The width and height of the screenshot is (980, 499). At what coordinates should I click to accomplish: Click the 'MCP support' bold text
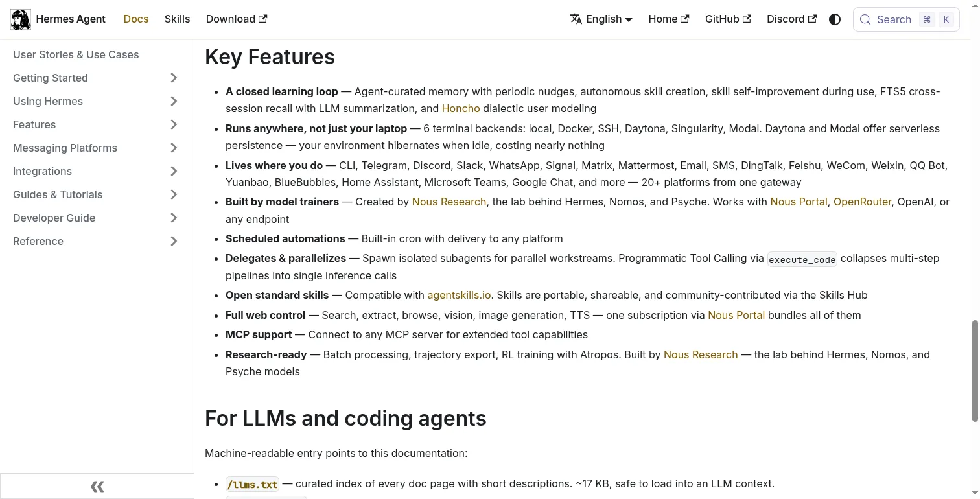click(259, 335)
